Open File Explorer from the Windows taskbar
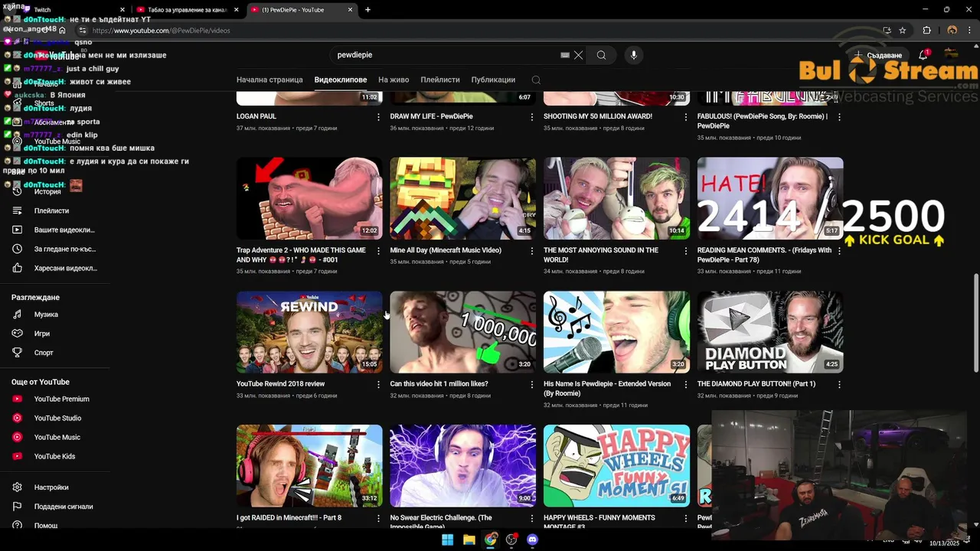The height and width of the screenshot is (551, 980). tap(469, 540)
